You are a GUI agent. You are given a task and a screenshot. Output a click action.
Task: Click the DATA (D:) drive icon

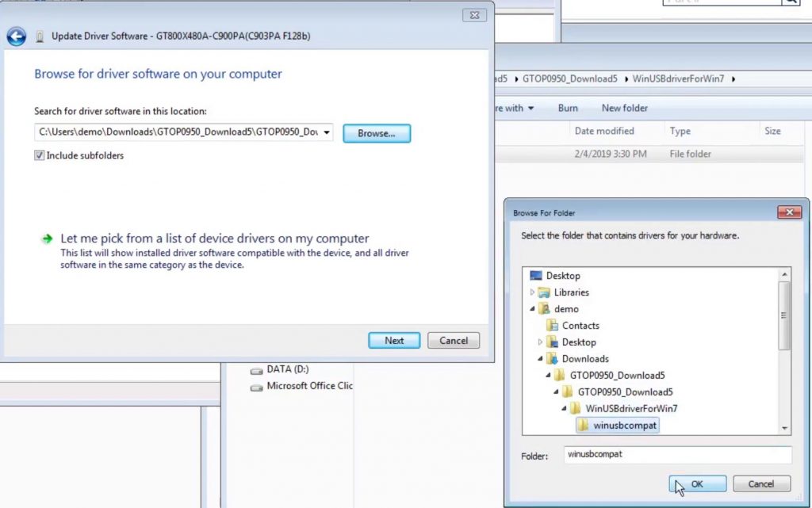(256, 370)
